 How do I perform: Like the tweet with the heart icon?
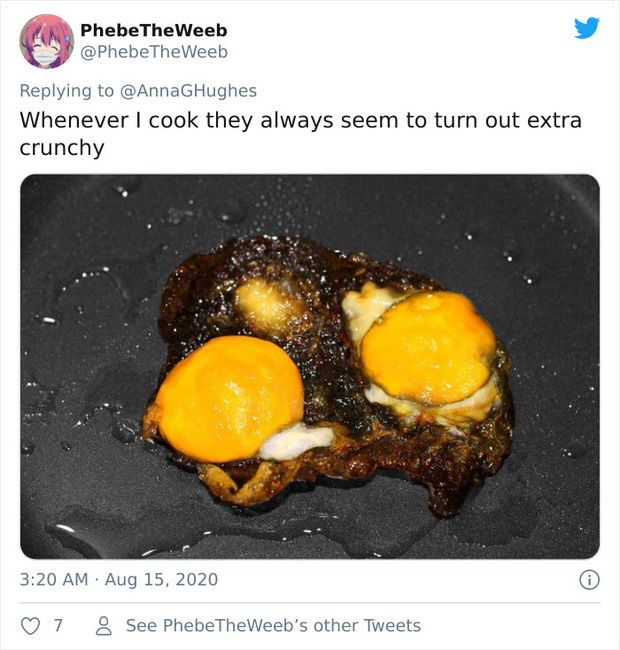[32, 626]
